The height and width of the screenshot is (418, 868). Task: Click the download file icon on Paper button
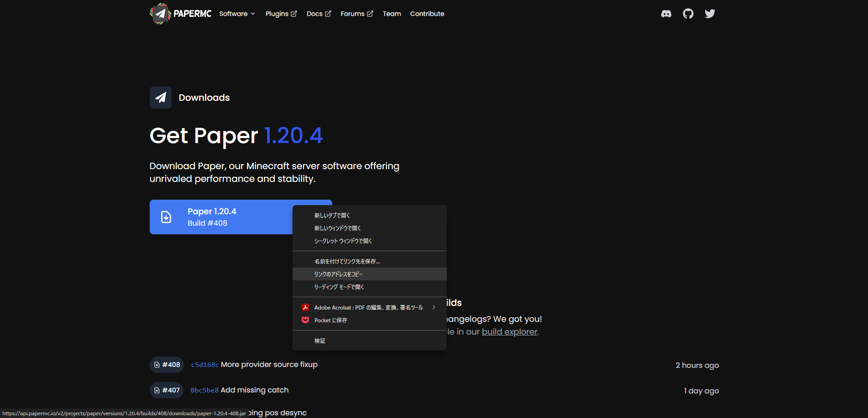click(x=167, y=217)
